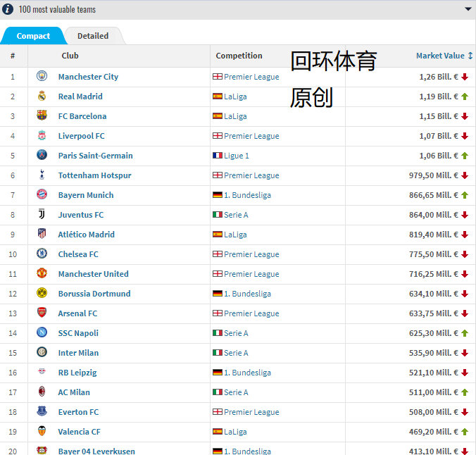Open RB Leipzig club link

[77, 373]
